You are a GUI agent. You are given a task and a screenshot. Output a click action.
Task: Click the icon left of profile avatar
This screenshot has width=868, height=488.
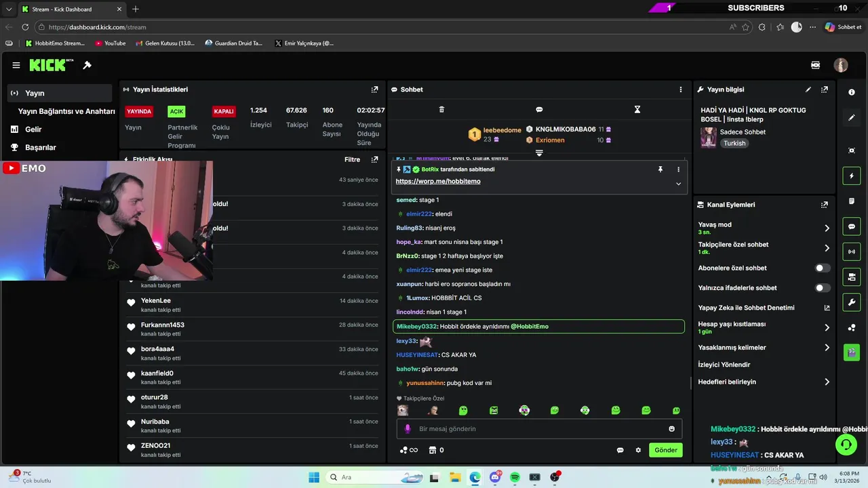point(816,65)
